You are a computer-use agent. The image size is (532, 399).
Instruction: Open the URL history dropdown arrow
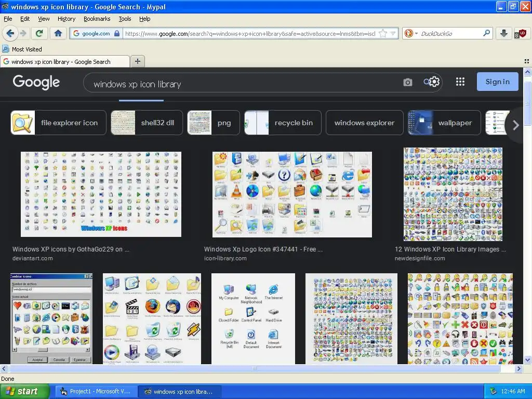pyautogui.click(x=393, y=33)
